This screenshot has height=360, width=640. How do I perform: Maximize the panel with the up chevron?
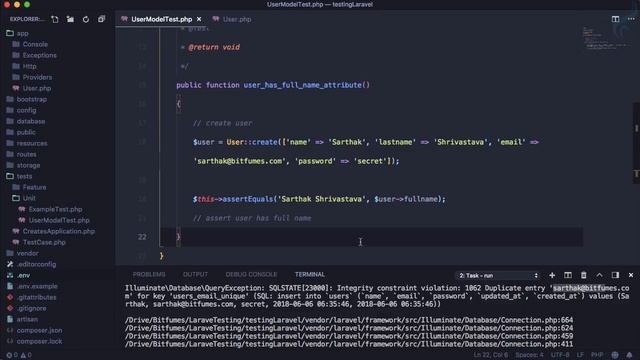pos(599,276)
